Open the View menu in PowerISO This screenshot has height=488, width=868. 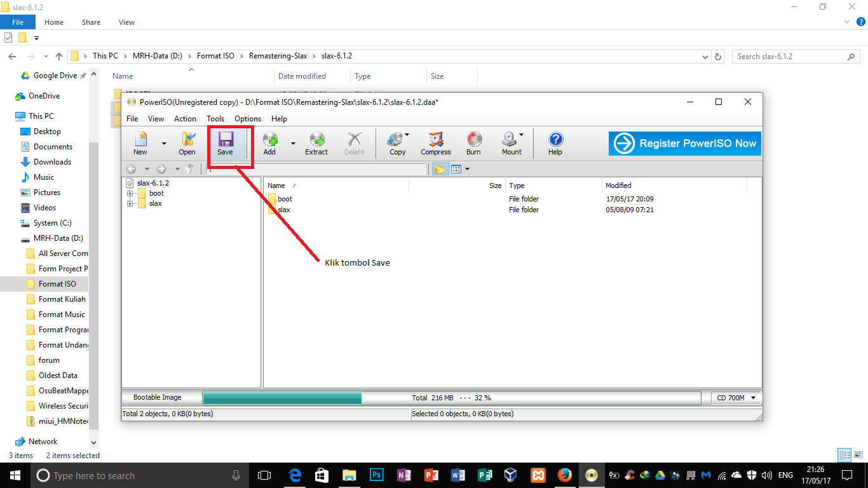click(156, 119)
